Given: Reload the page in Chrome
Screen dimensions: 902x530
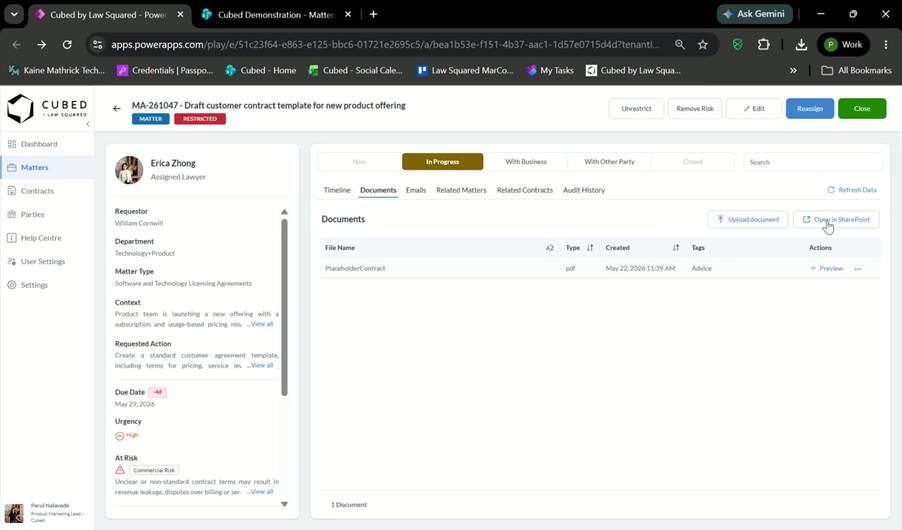Looking at the screenshot, I should (67, 44).
